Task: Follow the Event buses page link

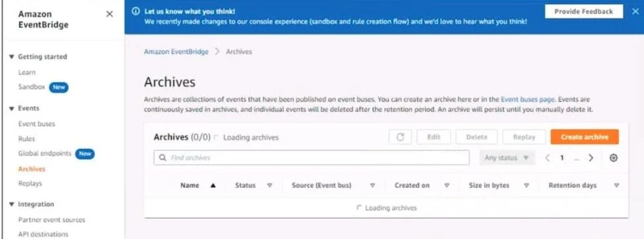Action: [x=528, y=99]
